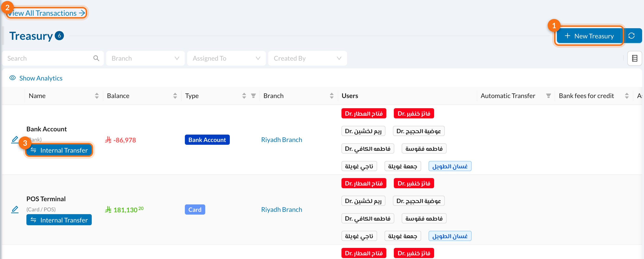This screenshot has width=644, height=259.
Task: Edit the POS Terminal treasury pencil icon
Action: [x=15, y=210]
